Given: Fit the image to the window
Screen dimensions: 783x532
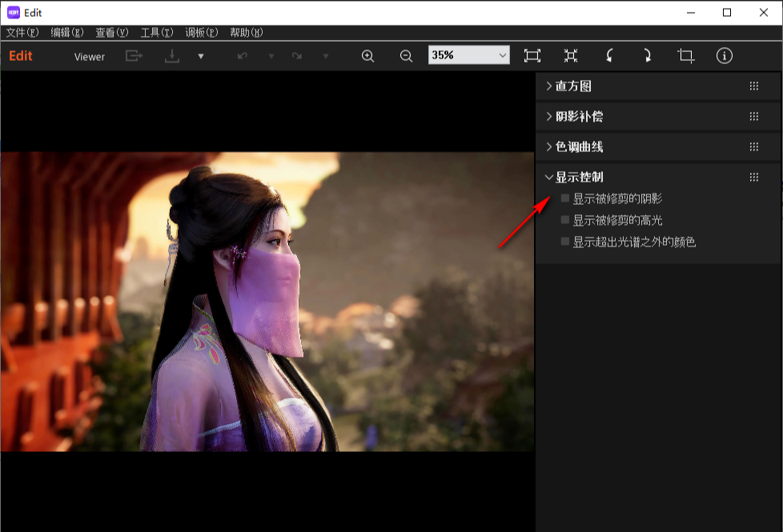Looking at the screenshot, I should coord(531,56).
